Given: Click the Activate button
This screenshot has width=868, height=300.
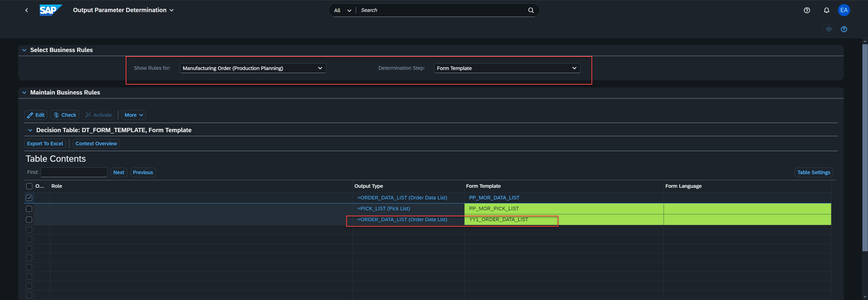Looking at the screenshot, I should 98,115.
